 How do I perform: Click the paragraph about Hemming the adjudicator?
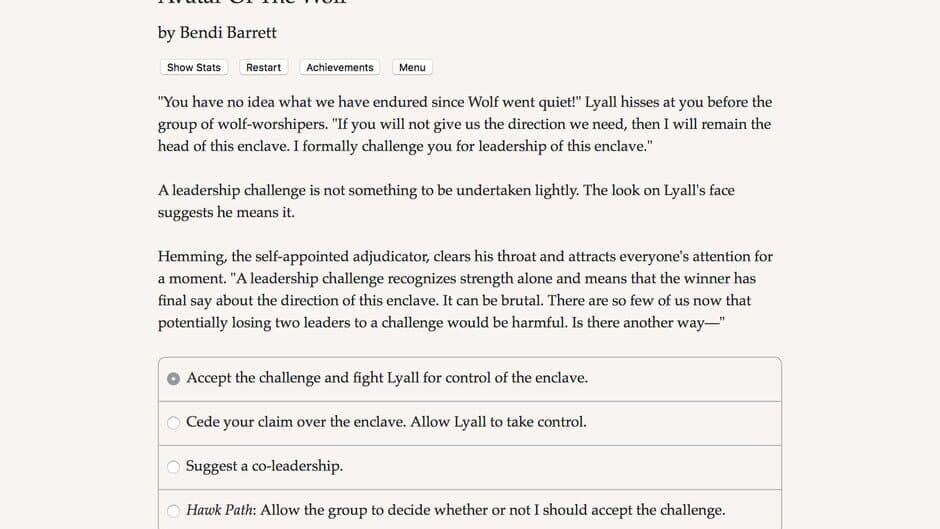click(x=465, y=290)
